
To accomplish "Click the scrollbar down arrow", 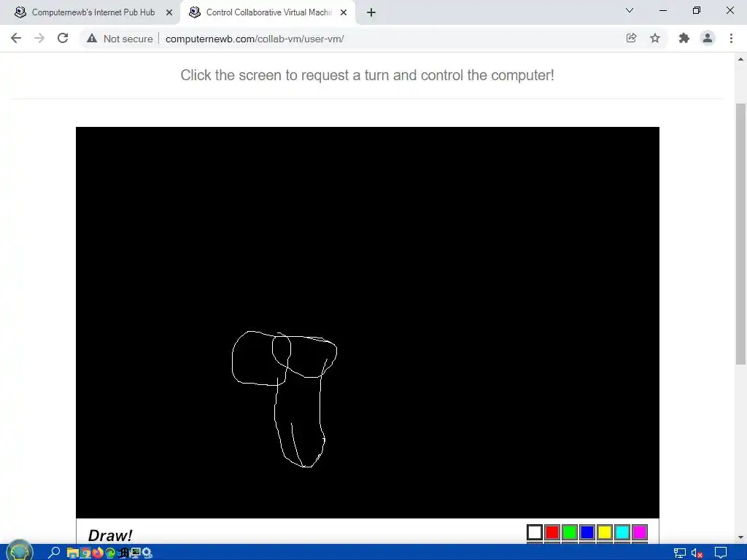I will point(740,537).
